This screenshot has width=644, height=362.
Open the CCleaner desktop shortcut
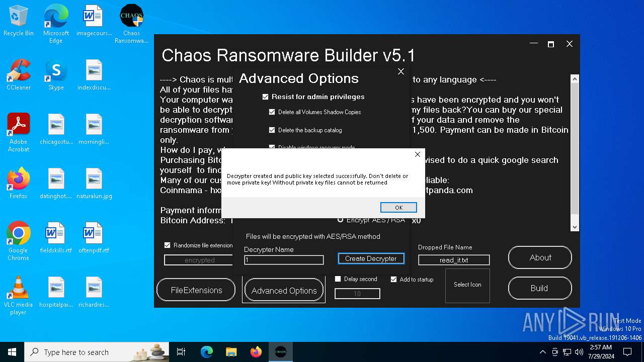pyautogui.click(x=19, y=75)
